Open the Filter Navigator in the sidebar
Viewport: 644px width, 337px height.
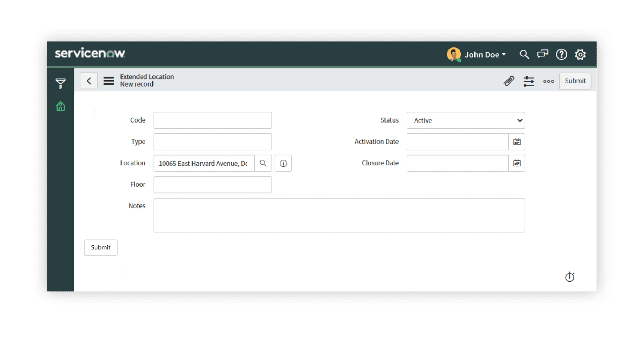pos(61,84)
